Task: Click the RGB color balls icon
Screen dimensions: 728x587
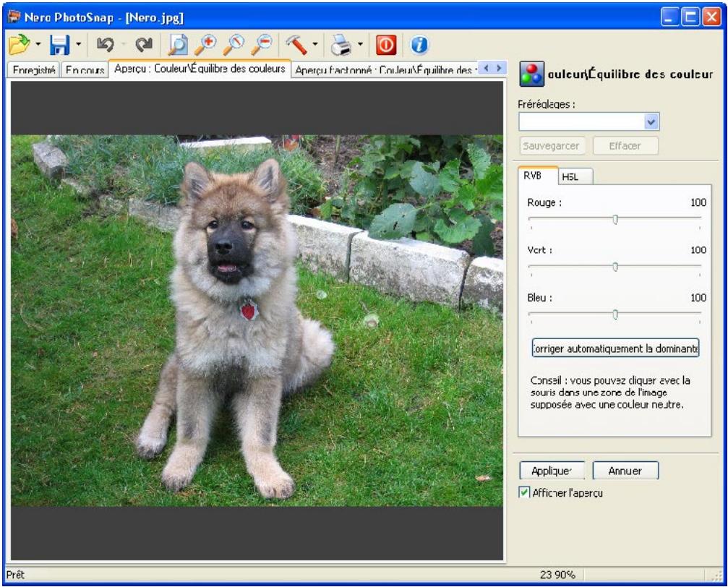Action: click(531, 74)
